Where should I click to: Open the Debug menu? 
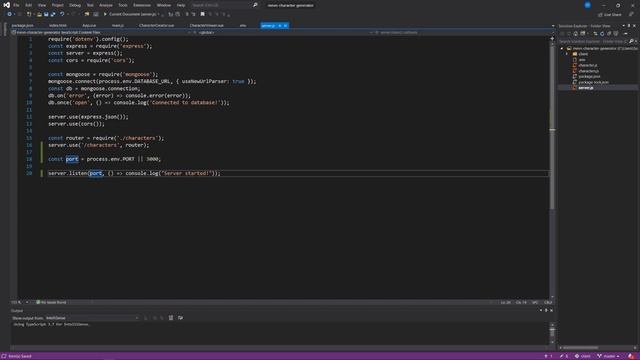(75, 5)
